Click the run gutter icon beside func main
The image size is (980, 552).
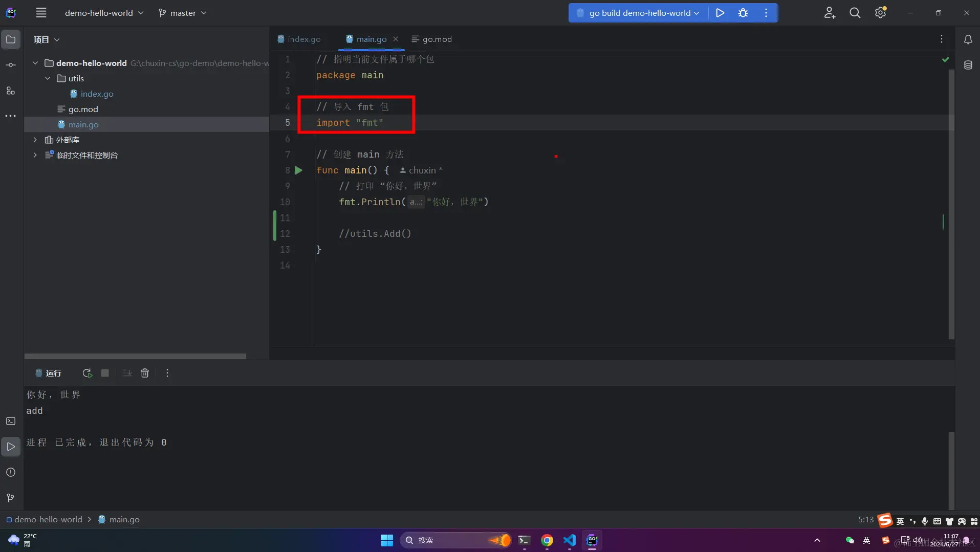(x=298, y=170)
